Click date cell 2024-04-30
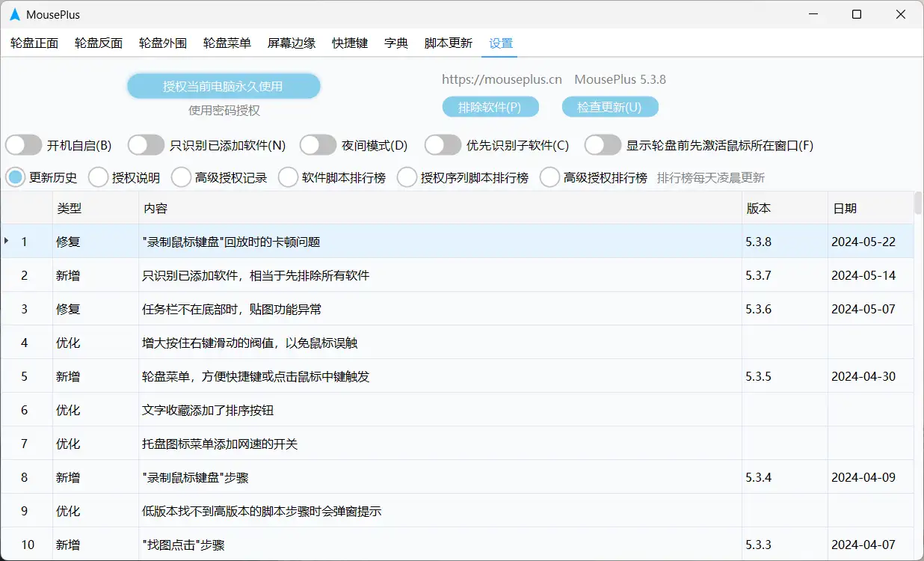The width and height of the screenshot is (924, 561). coord(871,376)
